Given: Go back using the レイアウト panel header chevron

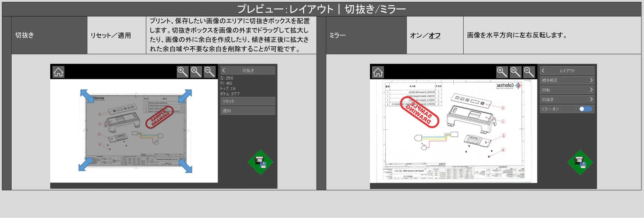Looking at the screenshot, I should pyautogui.click(x=543, y=70).
